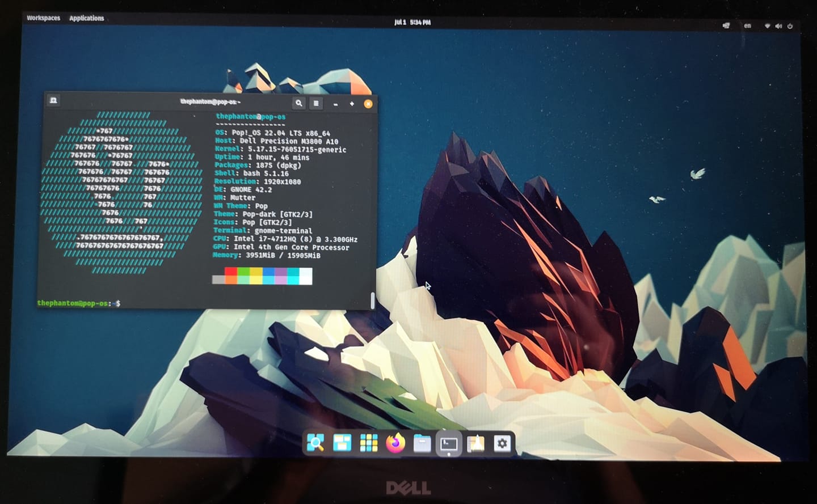Click the Terminal icon in the dock
The image size is (817, 504).
click(449, 443)
